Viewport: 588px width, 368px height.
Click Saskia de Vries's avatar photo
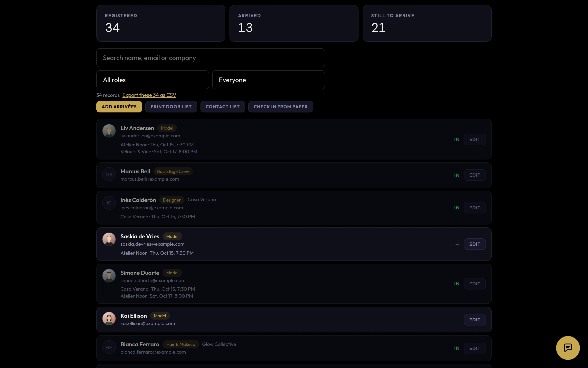(x=109, y=239)
